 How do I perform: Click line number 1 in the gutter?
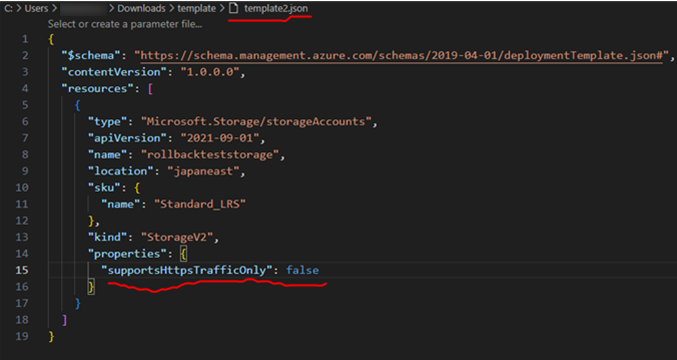25,39
